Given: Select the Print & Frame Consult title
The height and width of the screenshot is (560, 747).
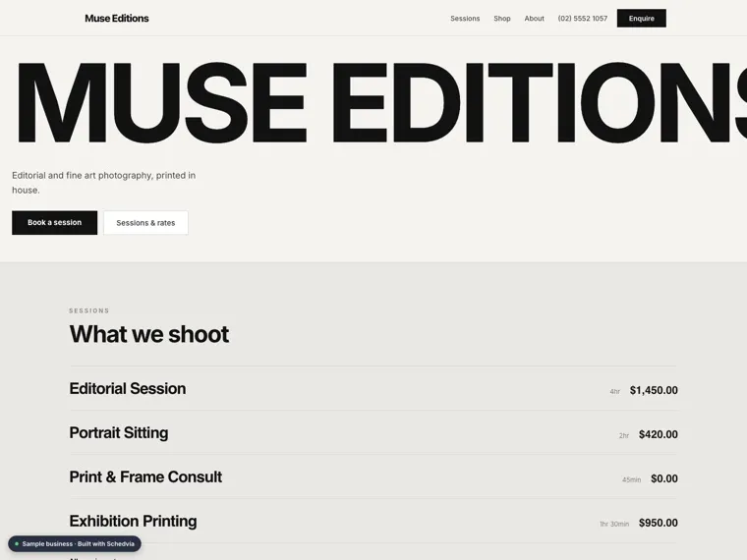Looking at the screenshot, I should 145,476.
